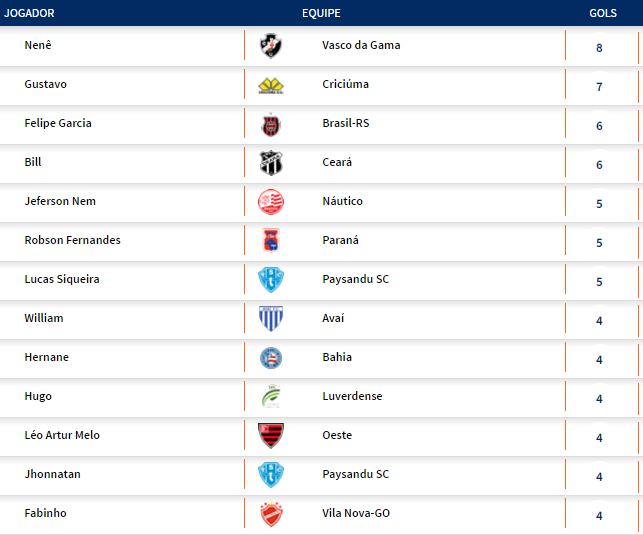Click the Avaí striped crest
Viewport: 643px width, 535px height.
click(271, 319)
